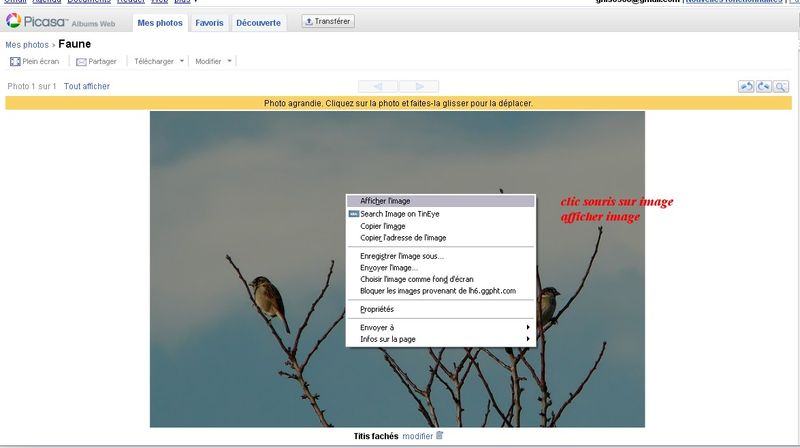Click the Titis fachés caption text
Viewport: 800px width, 448px height.
tap(376, 436)
